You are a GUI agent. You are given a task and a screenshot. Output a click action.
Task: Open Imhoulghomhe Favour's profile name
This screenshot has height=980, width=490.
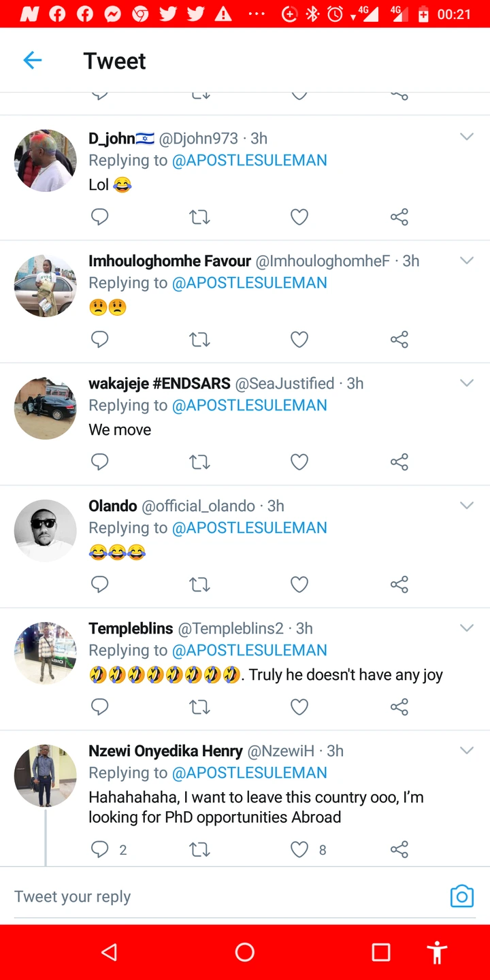[169, 261]
